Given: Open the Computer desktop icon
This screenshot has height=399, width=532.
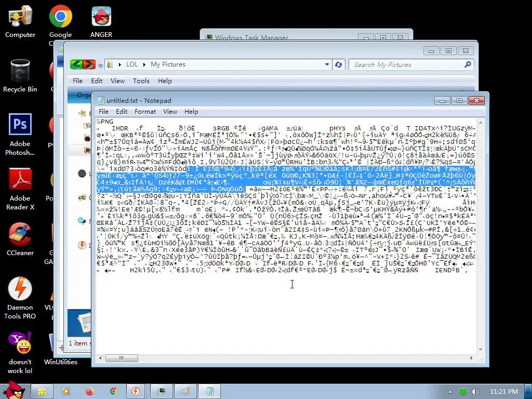Looking at the screenshot, I should 20,21.
